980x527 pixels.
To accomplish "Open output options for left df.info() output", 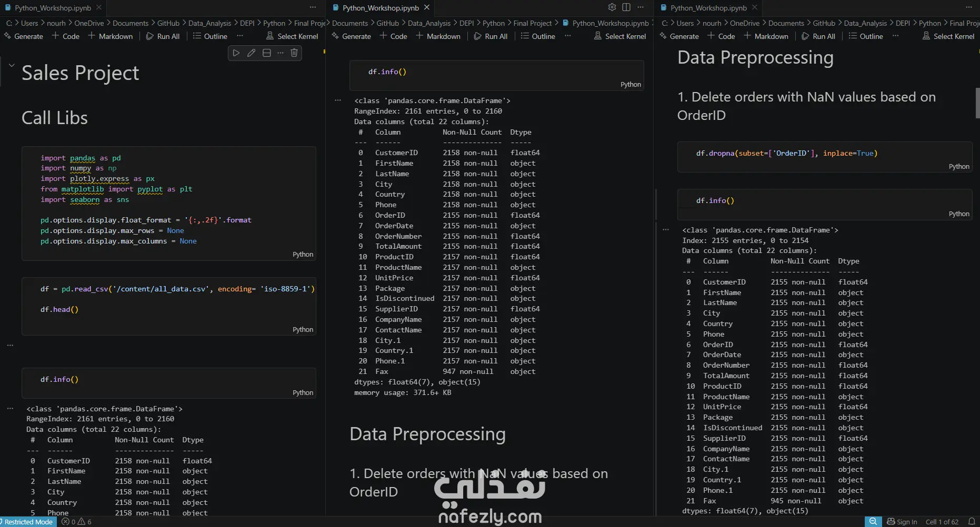I will (x=10, y=408).
